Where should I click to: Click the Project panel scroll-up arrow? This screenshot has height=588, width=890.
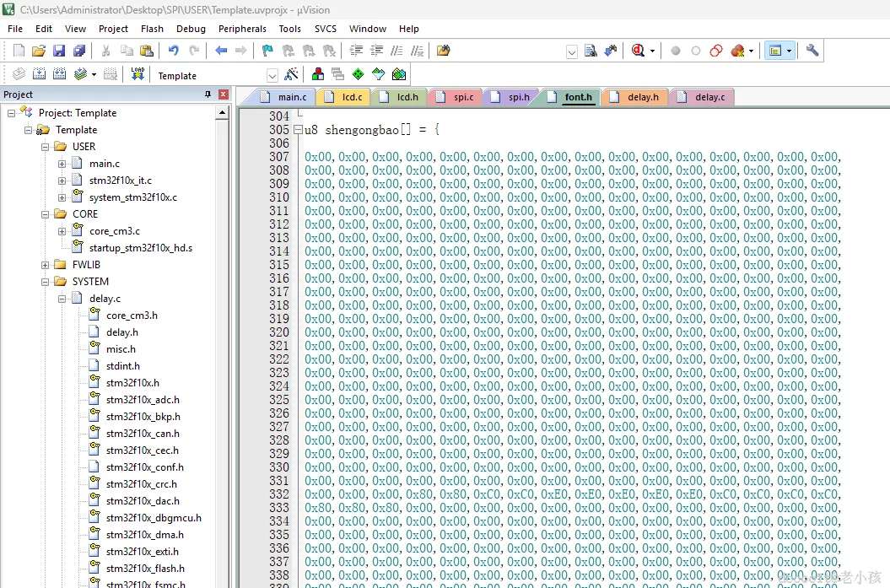click(223, 112)
